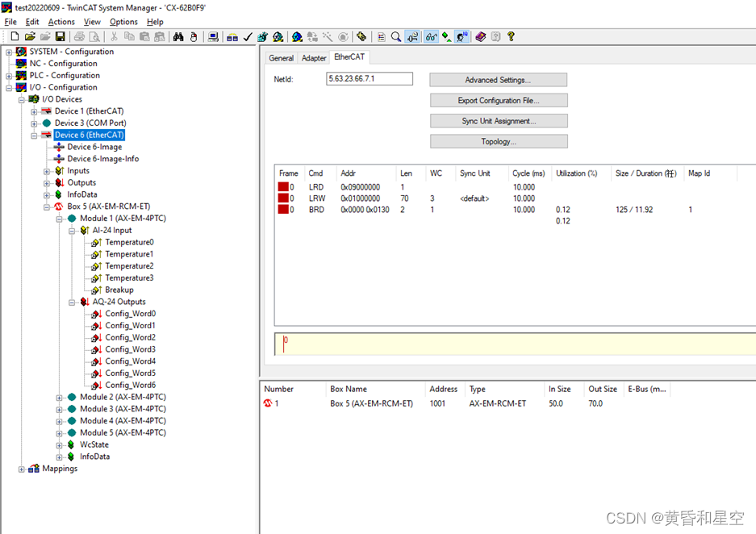Image resolution: width=756 pixels, height=534 pixels.
Task: Open the Options menu
Action: coord(123,22)
